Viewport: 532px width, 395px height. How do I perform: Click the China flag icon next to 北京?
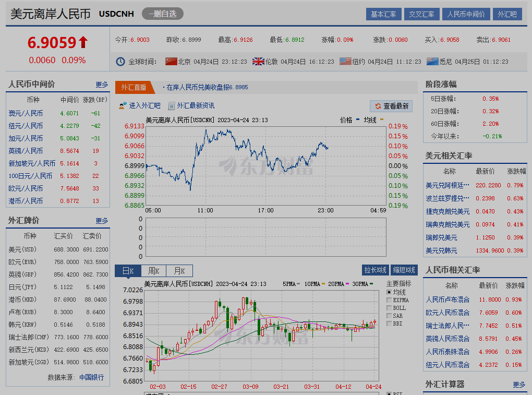(x=171, y=61)
